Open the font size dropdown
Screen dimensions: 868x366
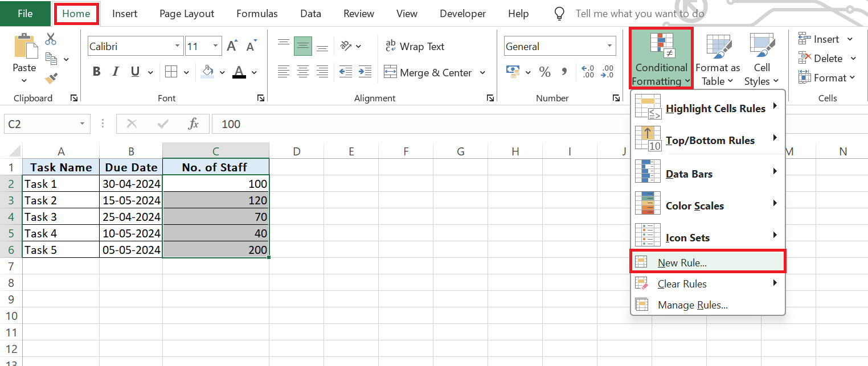216,46
